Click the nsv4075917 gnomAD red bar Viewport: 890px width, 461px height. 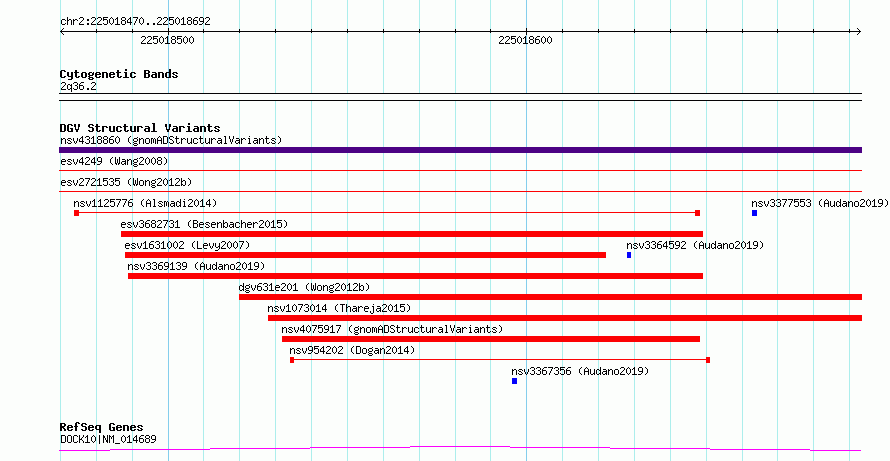[x=491, y=339]
